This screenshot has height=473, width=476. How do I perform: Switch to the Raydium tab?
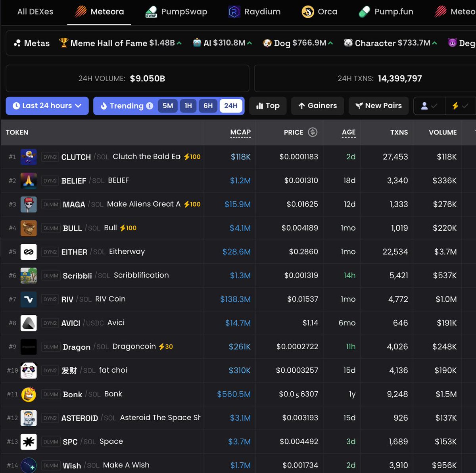point(255,12)
